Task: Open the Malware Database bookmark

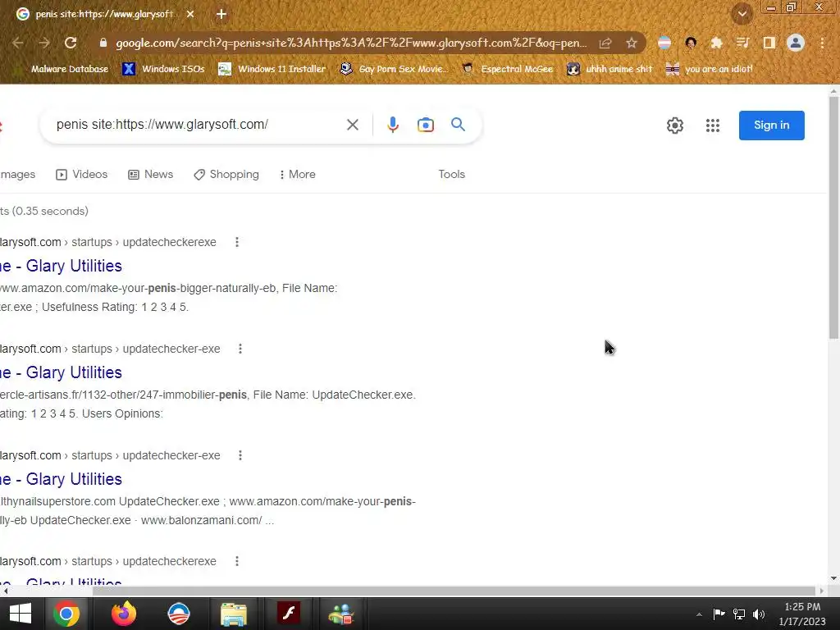Action: 63,69
